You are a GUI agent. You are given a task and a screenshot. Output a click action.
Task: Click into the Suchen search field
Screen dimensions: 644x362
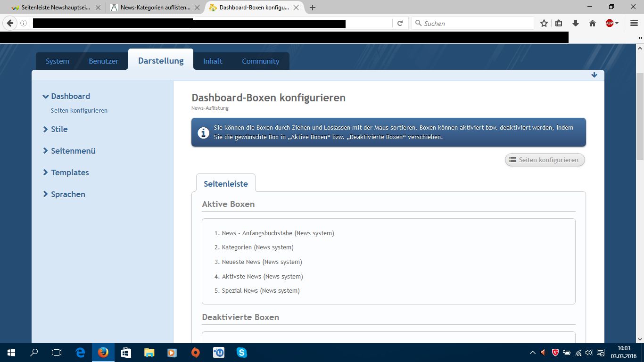tap(476, 23)
